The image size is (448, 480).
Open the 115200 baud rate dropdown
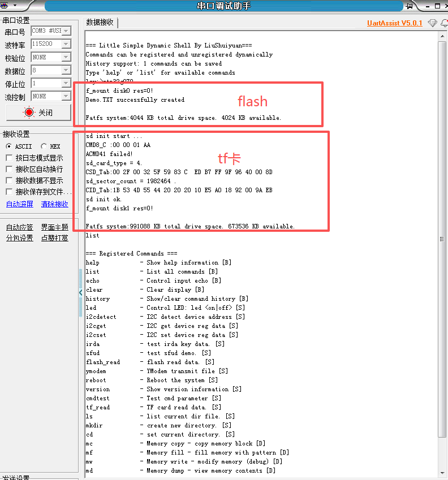coord(66,44)
